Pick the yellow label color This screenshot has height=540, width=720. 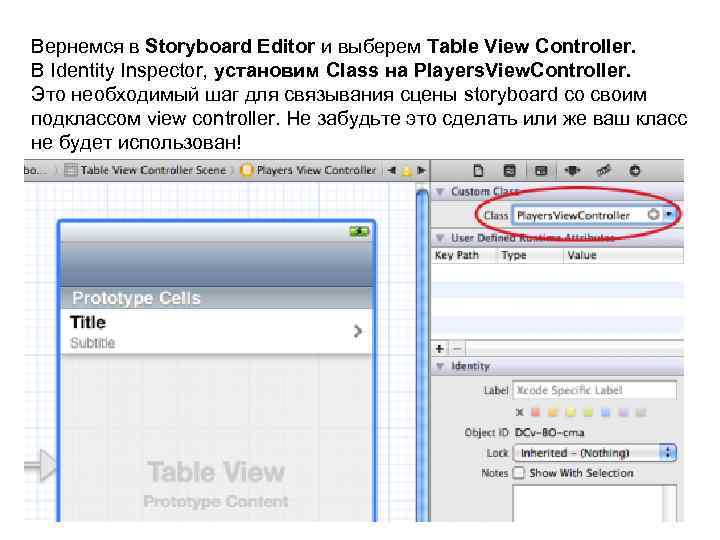pos(570,412)
